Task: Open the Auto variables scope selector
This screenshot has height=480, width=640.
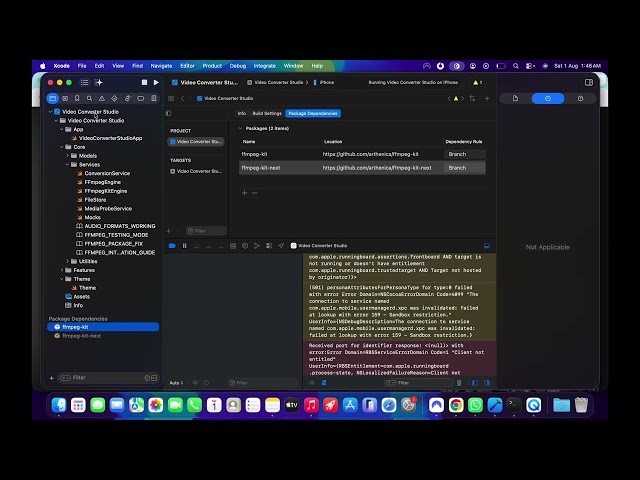Action: tap(176, 383)
